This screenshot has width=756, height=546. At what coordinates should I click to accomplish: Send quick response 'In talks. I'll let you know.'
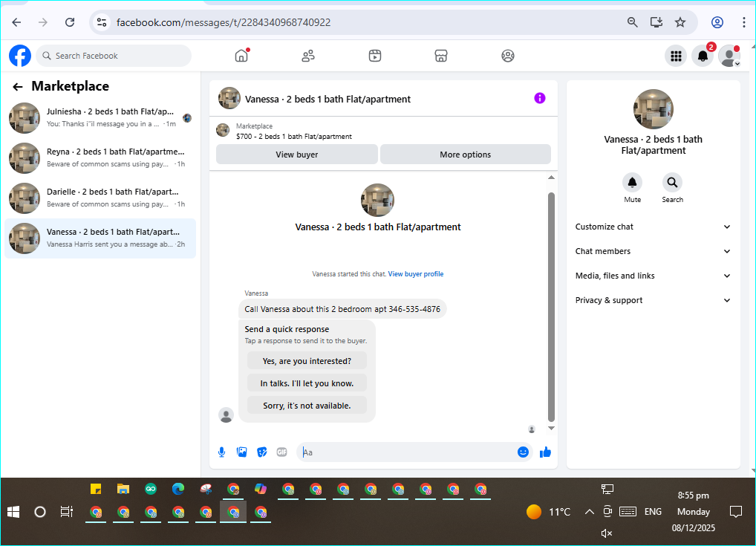tap(307, 383)
